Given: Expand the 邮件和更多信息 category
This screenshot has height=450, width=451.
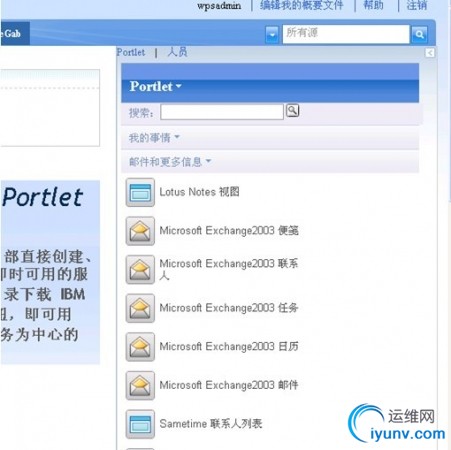Looking at the screenshot, I should click(170, 162).
